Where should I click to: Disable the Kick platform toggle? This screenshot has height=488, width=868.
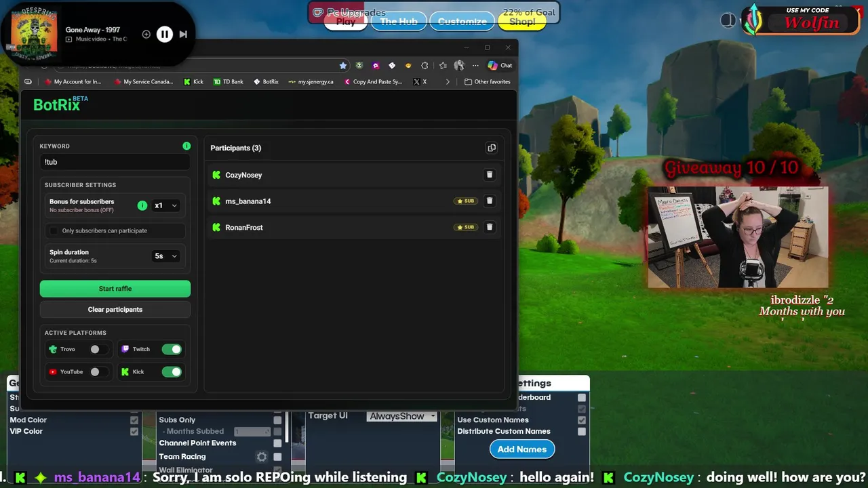click(172, 371)
